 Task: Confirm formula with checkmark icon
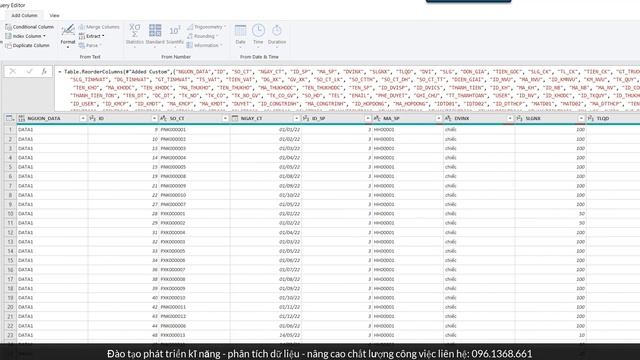(29, 71)
